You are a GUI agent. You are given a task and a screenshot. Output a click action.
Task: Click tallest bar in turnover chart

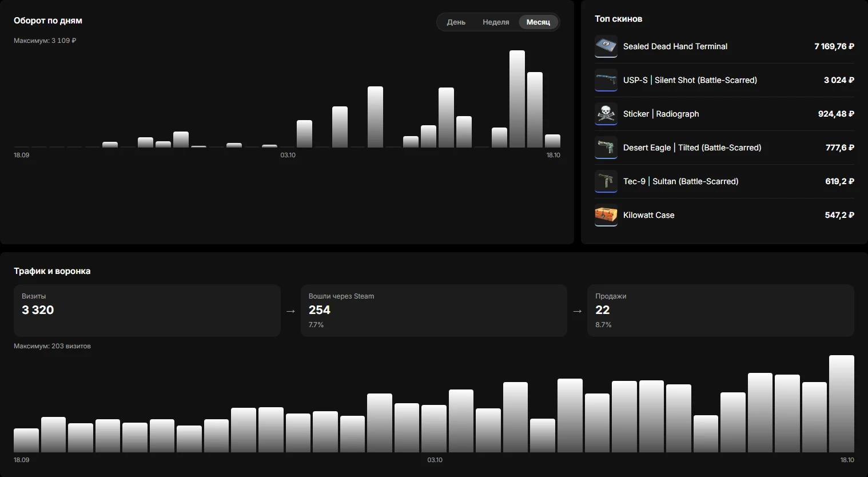517,99
